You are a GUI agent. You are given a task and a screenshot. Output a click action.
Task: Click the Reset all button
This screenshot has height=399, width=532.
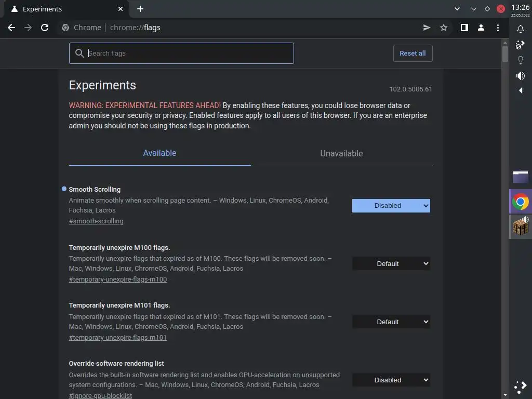[x=413, y=54]
